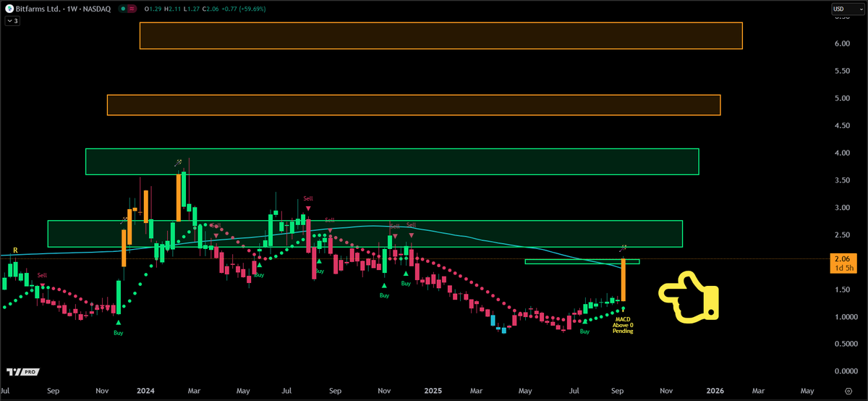Click the yellow R label at left edge
Viewport: 868px width, 401px height.
[14, 250]
